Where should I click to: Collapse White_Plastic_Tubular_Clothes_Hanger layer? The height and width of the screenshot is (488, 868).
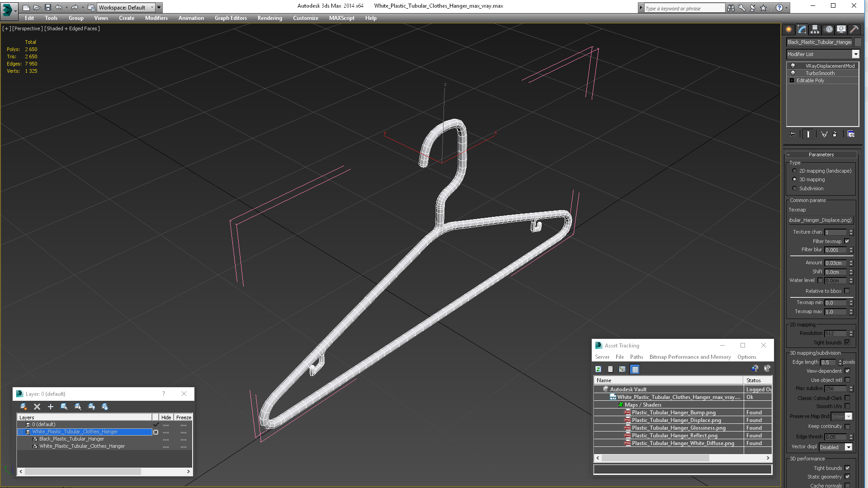(20, 432)
